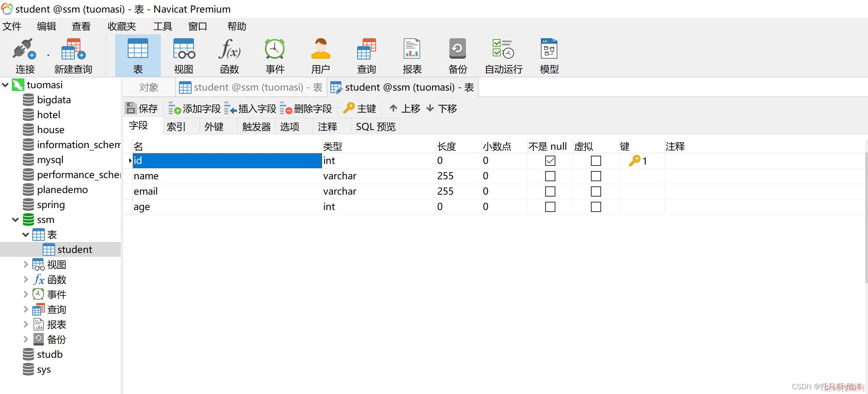Click the 备份 (Backup) toolbar icon
The image size is (868, 394).
click(458, 56)
